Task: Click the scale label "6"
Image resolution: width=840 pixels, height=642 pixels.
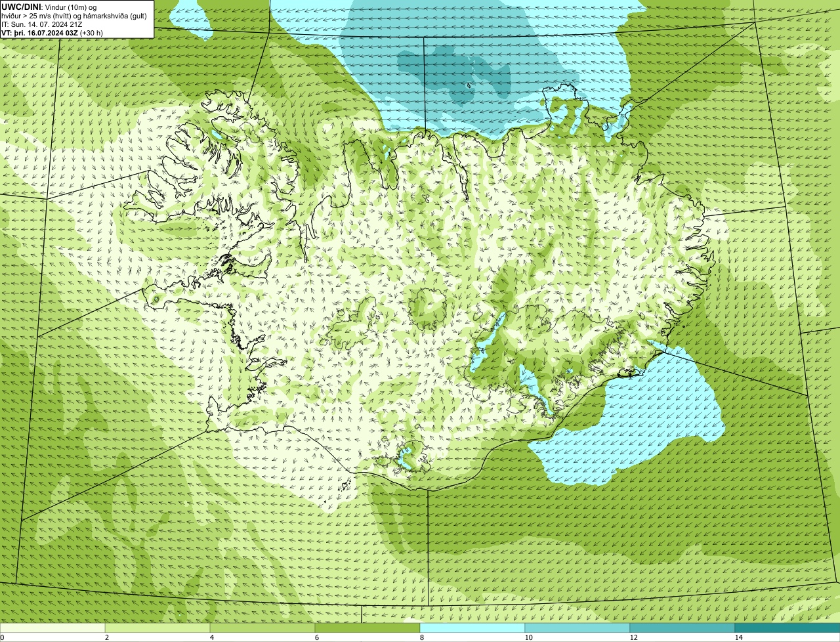Action: [x=316, y=637]
